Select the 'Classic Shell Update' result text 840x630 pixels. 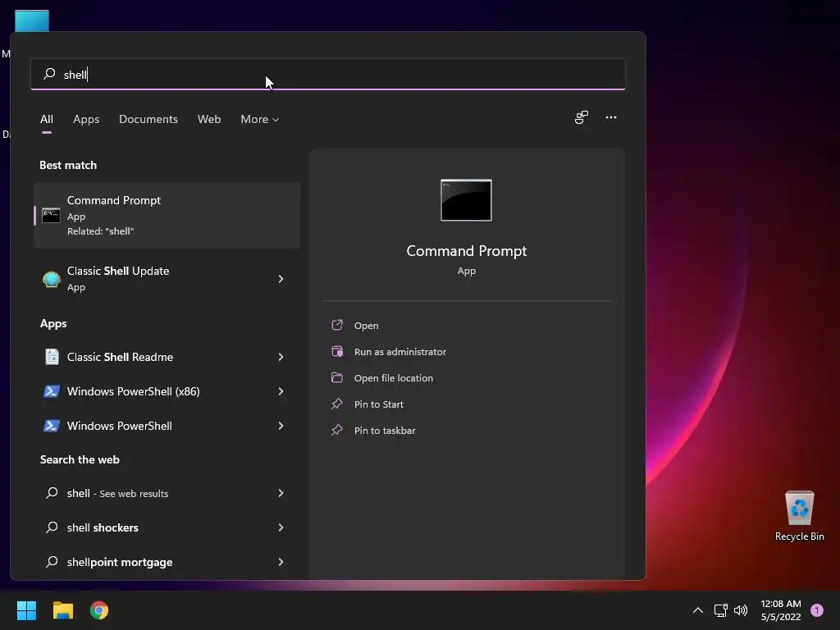[118, 271]
